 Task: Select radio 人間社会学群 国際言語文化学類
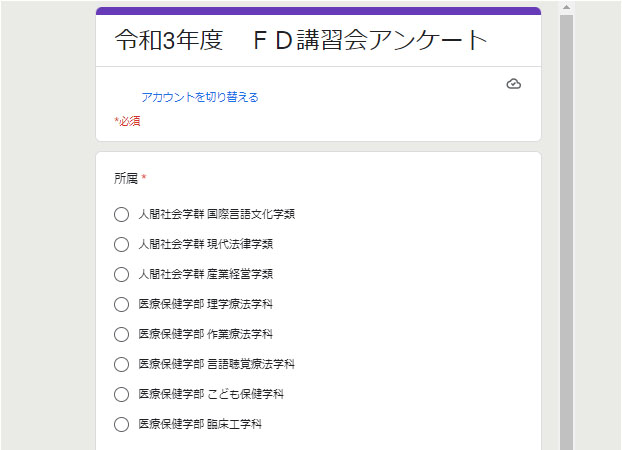coord(121,214)
